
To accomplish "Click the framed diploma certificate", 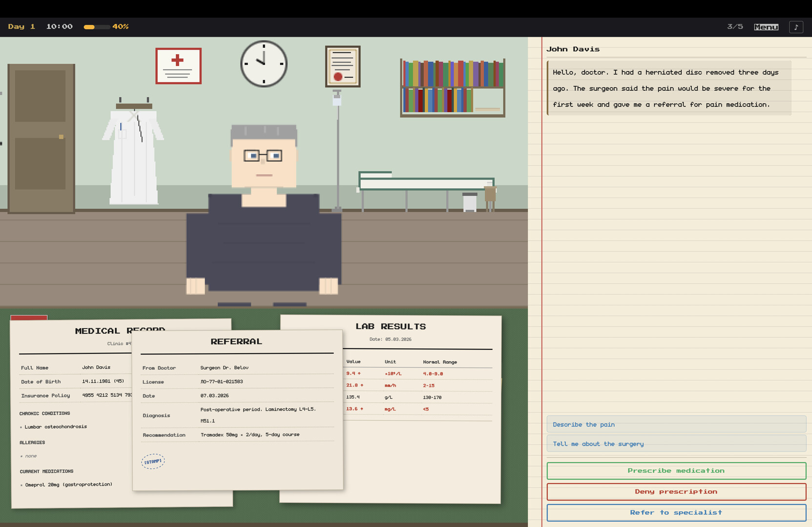I will pyautogui.click(x=343, y=66).
